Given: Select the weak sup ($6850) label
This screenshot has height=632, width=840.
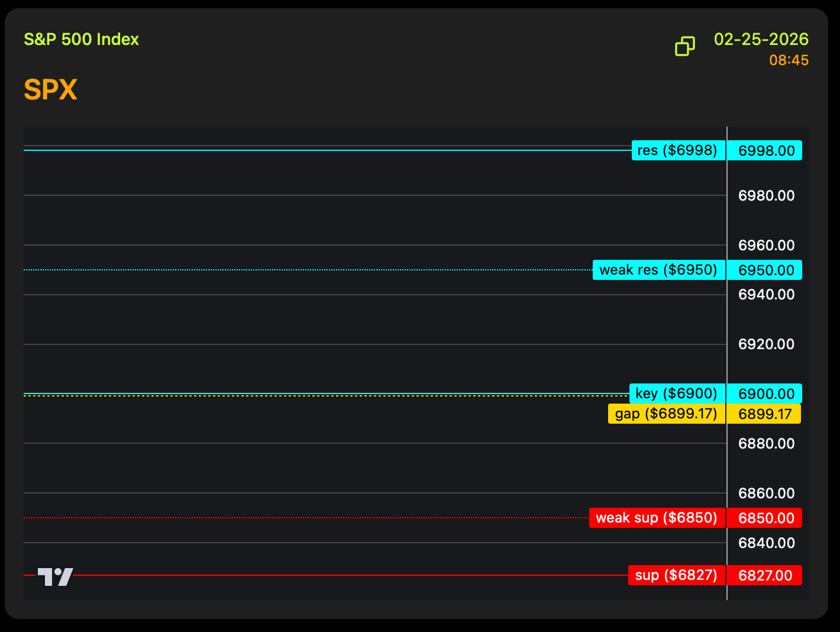Looking at the screenshot, I should coord(657,518).
